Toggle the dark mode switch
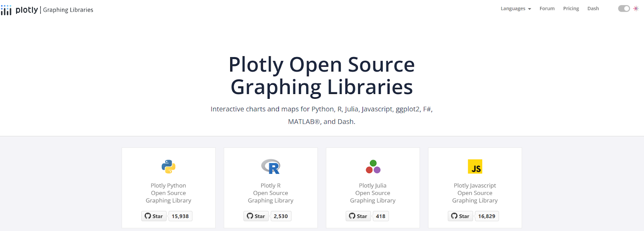 point(624,8)
